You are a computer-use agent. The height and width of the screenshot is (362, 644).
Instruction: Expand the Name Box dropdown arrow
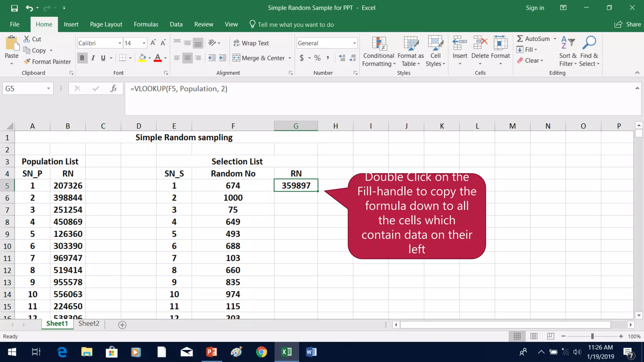pyautogui.click(x=48, y=89)
